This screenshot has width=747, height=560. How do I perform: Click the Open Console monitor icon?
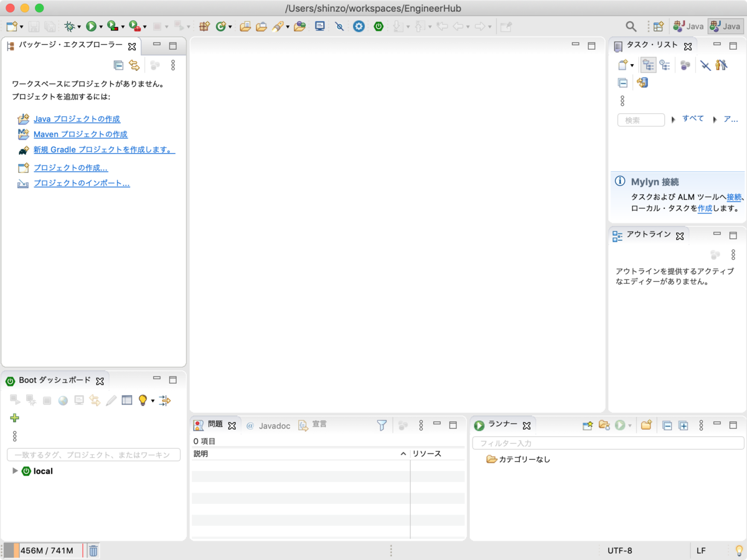(x=320, y=27)
